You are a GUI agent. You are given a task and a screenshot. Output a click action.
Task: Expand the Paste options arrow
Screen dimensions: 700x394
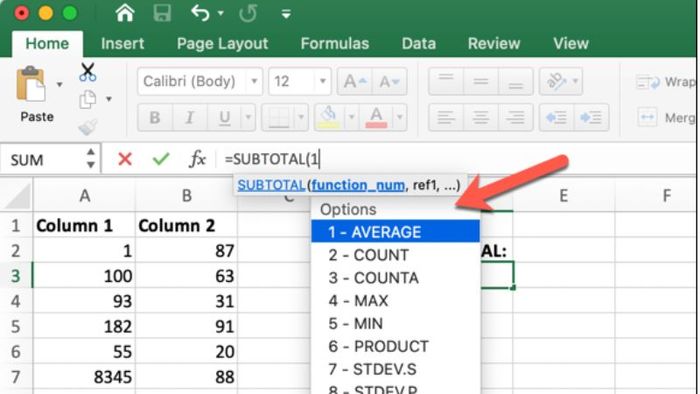tap(59, 84)
